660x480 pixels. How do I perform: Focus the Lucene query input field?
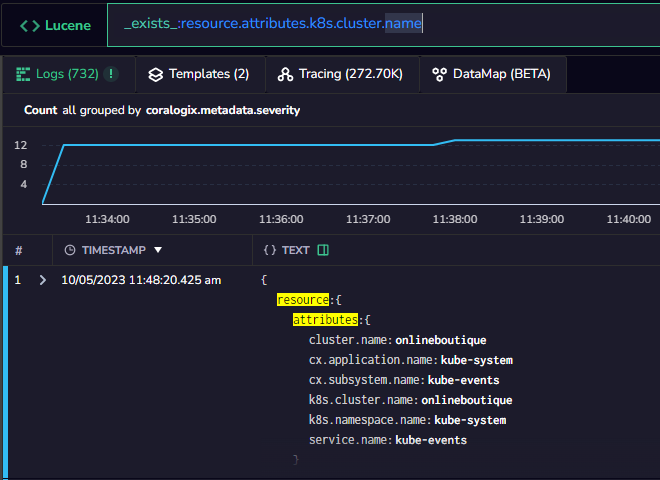click(383, 24)
